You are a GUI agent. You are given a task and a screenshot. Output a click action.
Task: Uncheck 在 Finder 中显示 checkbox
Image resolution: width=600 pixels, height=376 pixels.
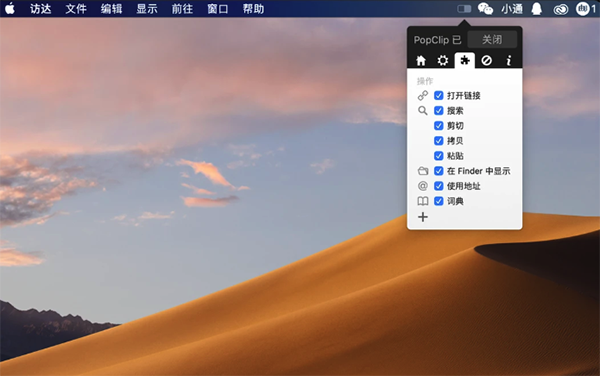click(x=439, y=171)
